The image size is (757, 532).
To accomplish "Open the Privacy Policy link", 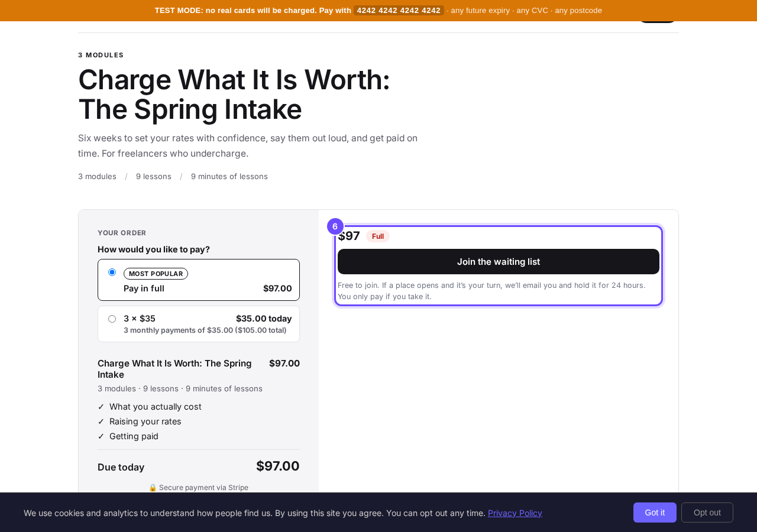I will [x=515, y=513].
